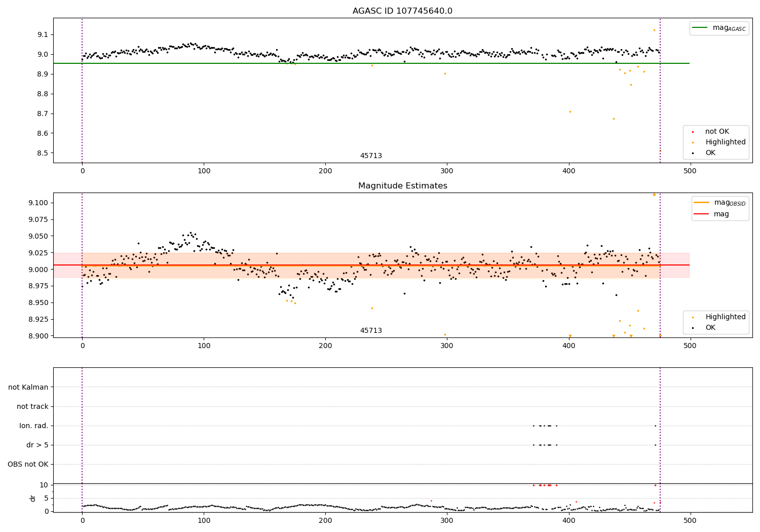Click the 'dr' axis label of bottom plot
The height and width of the screenshot is (532, 760).
coord(33,498)
